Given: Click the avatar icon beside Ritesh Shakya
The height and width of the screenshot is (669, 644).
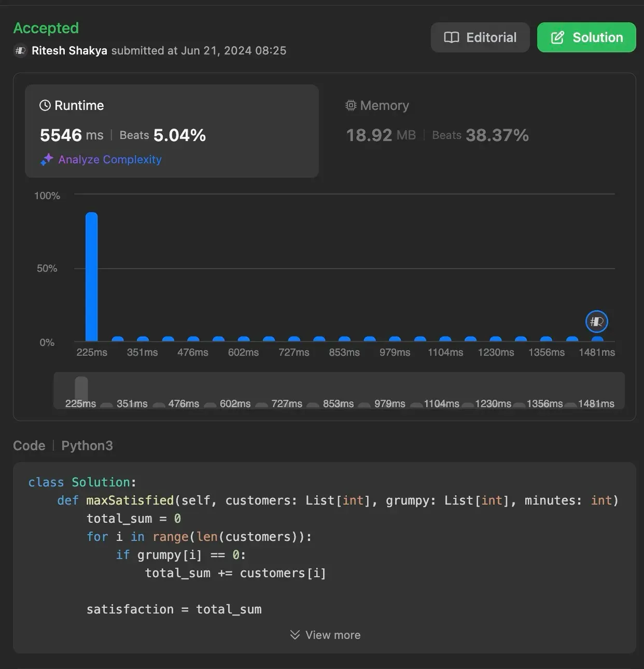Looking at the screenshot, I should 20,51.
